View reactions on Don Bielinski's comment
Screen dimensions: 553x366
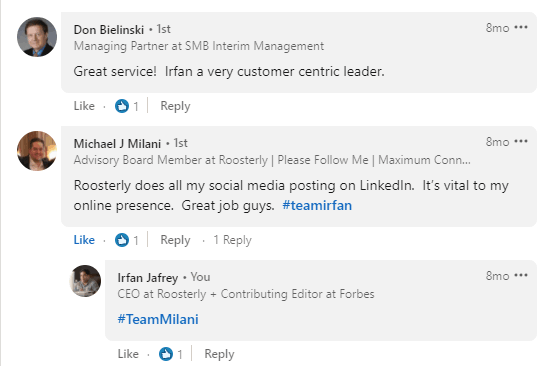[127, 106]
